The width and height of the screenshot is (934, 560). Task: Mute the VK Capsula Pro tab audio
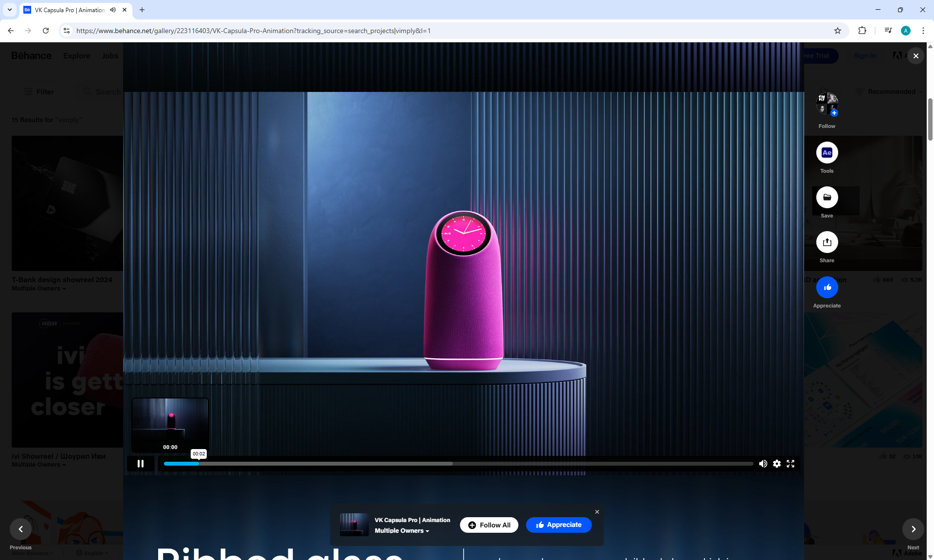(x=113, y=10)
